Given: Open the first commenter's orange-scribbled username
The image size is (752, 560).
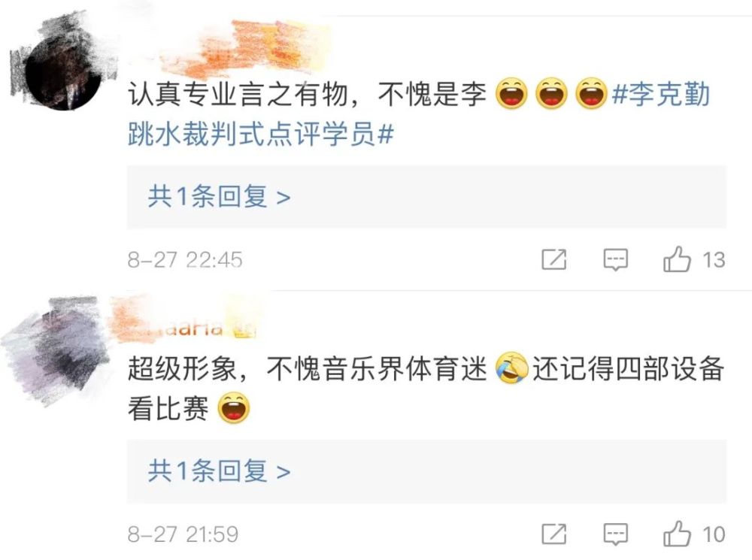Looking at the screenshot, I should [250, 48].
